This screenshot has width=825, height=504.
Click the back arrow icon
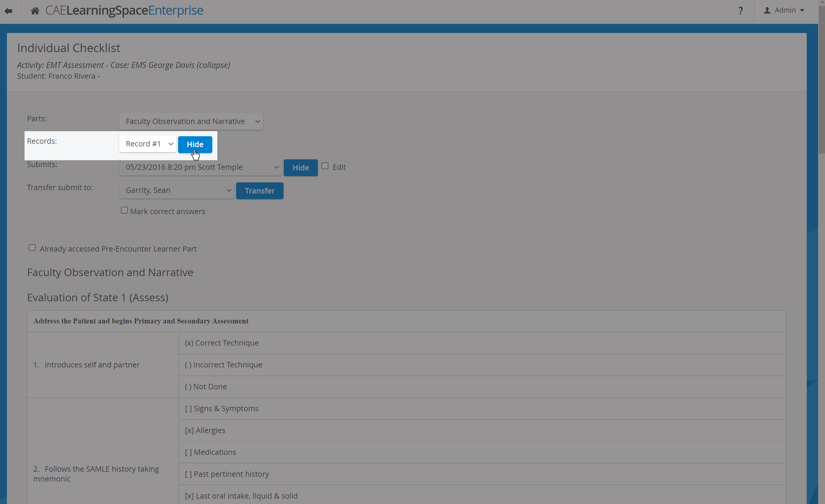(x=9, y=11)
